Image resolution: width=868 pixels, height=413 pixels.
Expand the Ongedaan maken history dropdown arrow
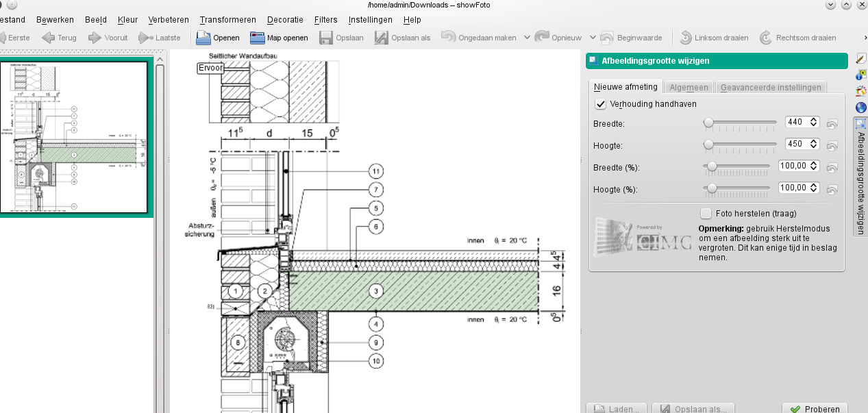click(x=526, y=38)
